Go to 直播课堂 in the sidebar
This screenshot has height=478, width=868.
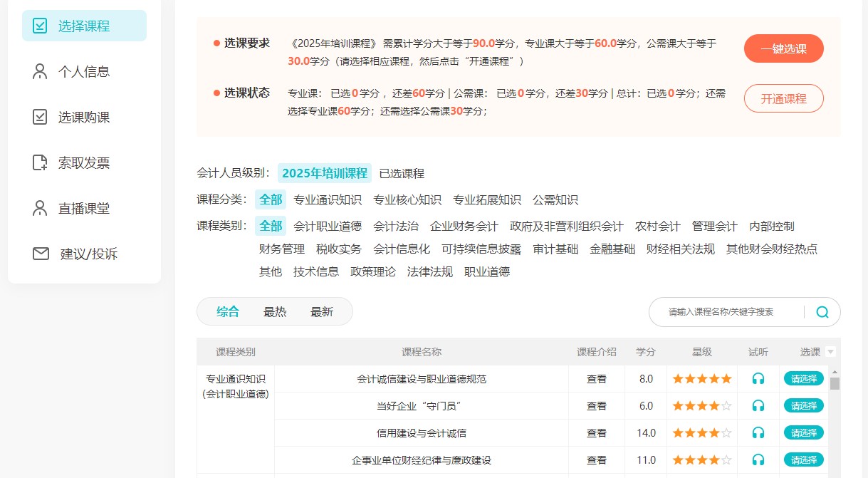84,209
